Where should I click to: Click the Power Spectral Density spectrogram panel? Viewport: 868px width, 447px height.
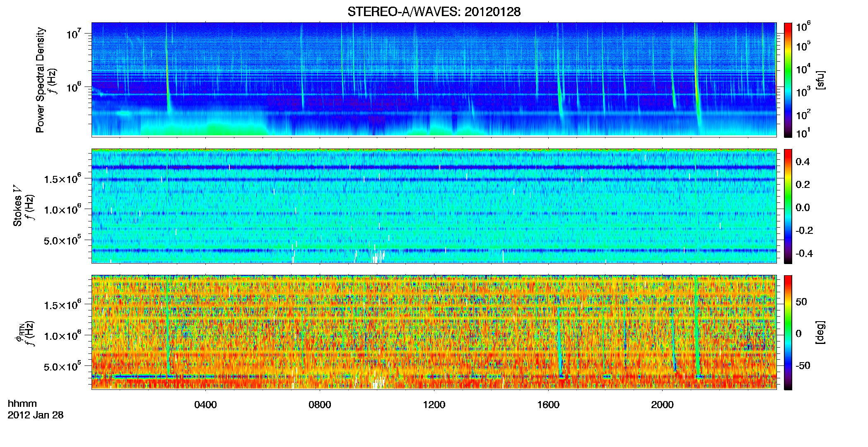(x=434, y=79)
